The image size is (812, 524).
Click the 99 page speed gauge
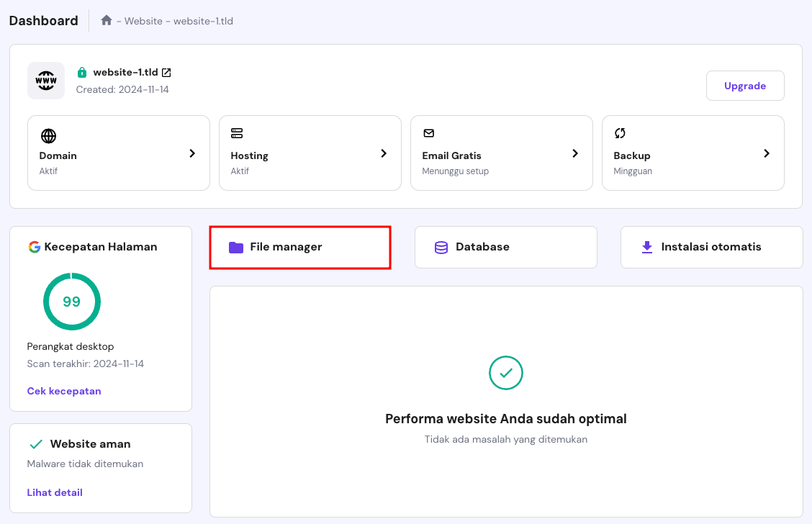point(72,302)
